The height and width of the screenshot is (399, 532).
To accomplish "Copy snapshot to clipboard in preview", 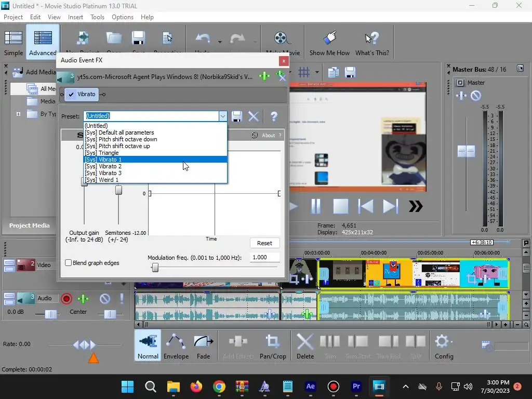I will point(333,72).
